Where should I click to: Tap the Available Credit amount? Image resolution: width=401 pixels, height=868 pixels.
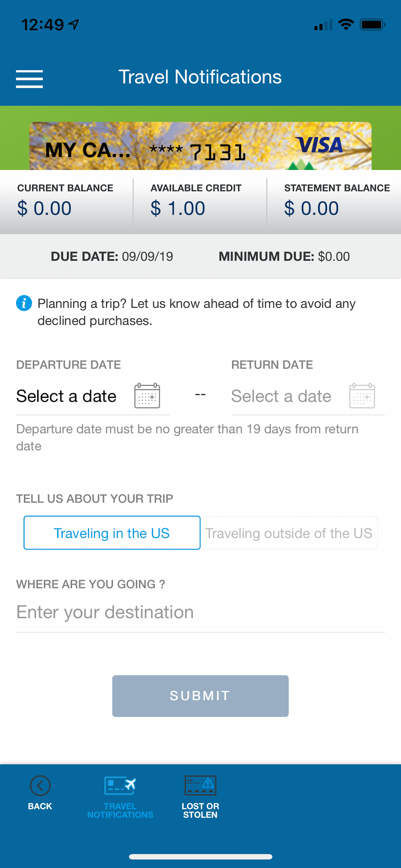point(178,208)
